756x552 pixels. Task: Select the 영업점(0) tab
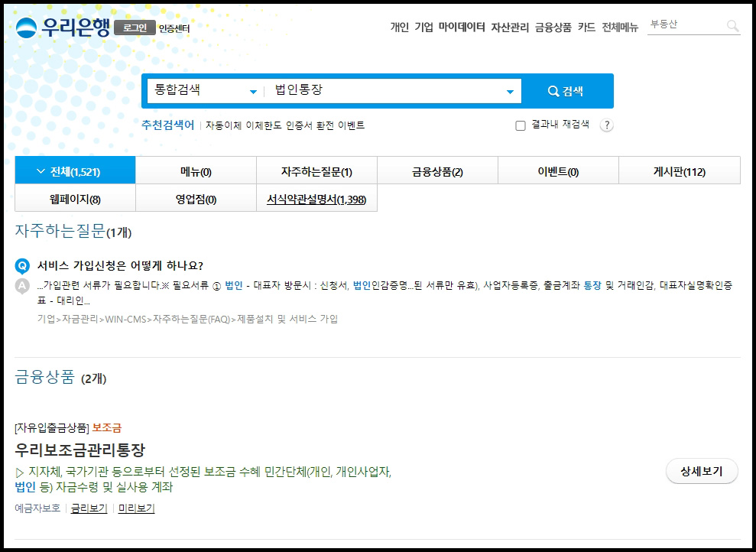(x=196, y=199)
